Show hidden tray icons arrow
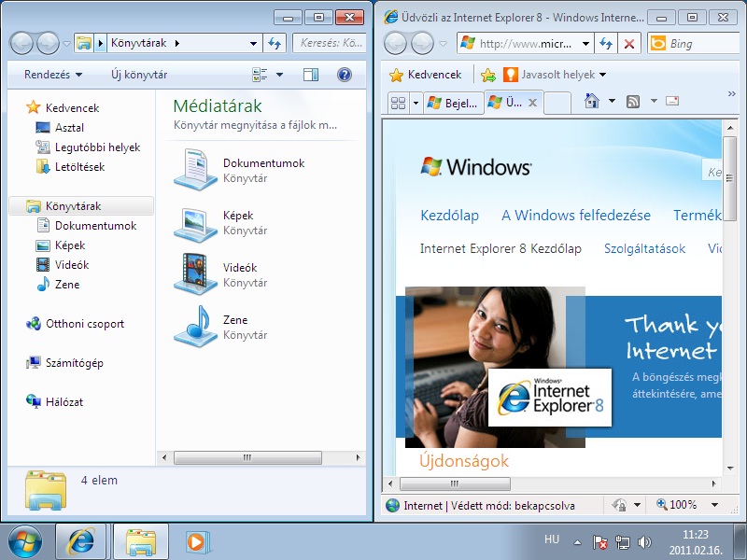Image resolution: width=747 pixels, height=560 pixels. [577, 542]
